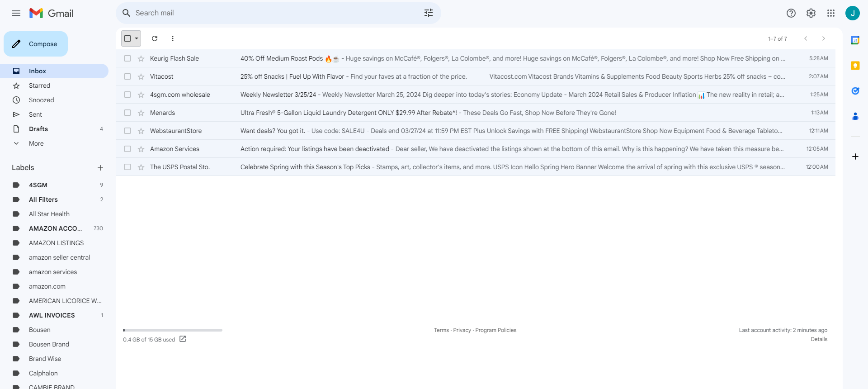Refresh the inbox
Screen dimensions: 868x389
(x=155, y=38)
